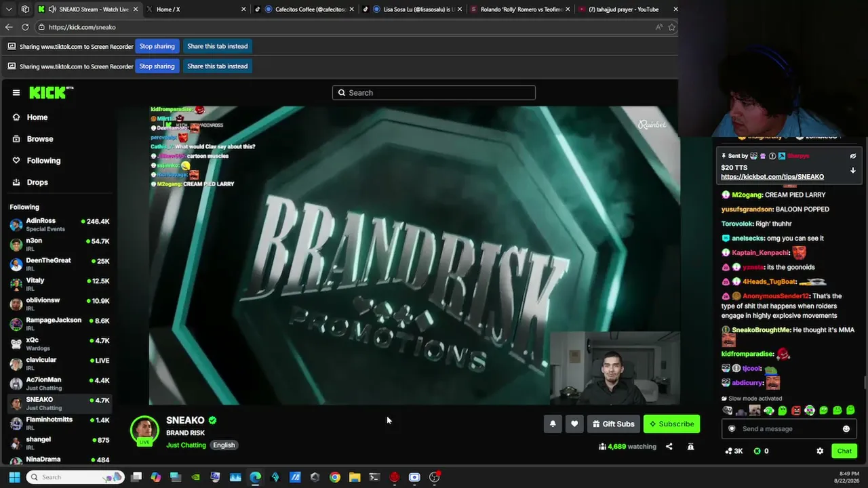Image resolution: width=868 pixels, height=488 pixels.
Task: Open AdinRoss channel from Following list
Action: pyautogui.click(x=60, y=224)
